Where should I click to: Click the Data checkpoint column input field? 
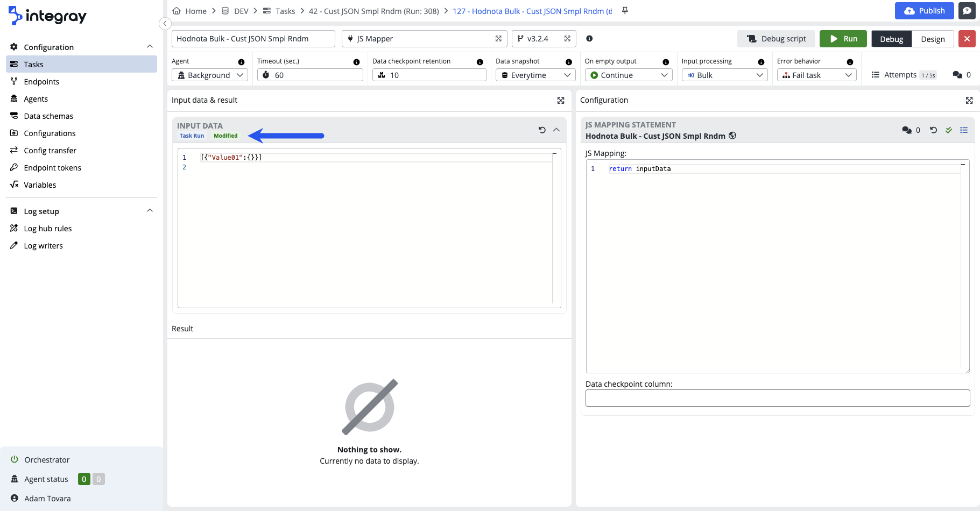coord(777,398)
